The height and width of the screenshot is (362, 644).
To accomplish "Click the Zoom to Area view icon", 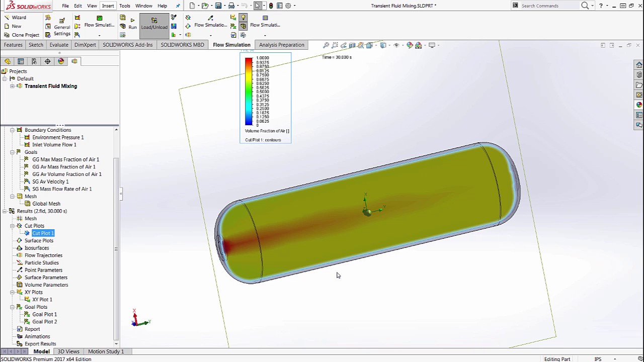I will [335, 45].
